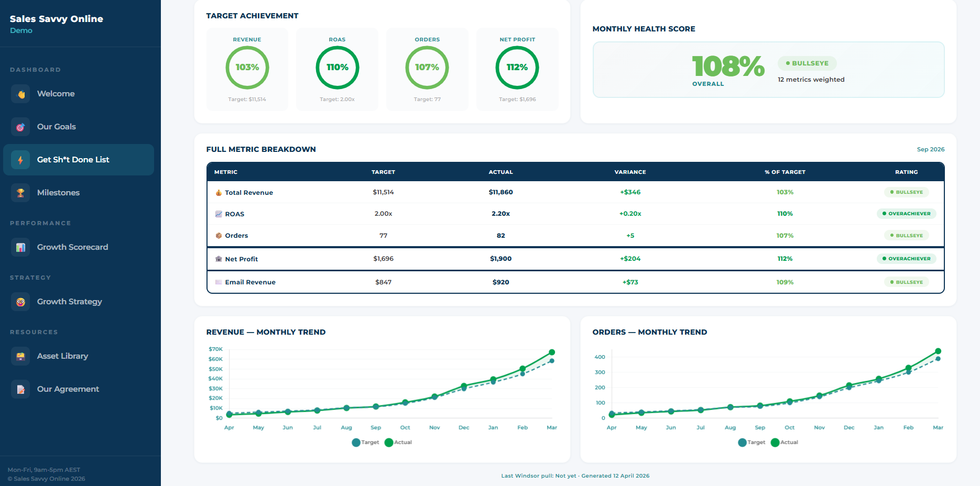This screenshot has width=980, height=486.
Task: Click the money bag icon beside Total Revenue
Action: (218, 192)
